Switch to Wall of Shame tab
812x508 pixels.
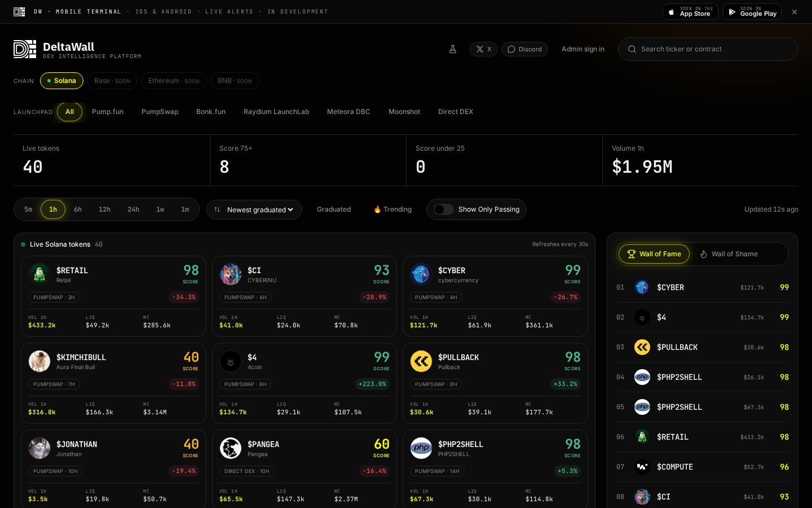tap(729, 254)
